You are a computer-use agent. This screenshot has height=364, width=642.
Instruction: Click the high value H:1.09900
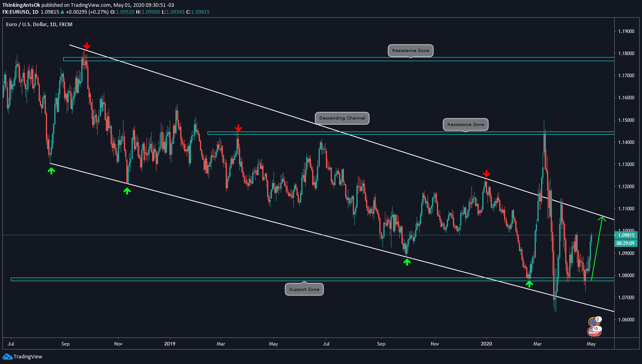click(x=148, y=12)
